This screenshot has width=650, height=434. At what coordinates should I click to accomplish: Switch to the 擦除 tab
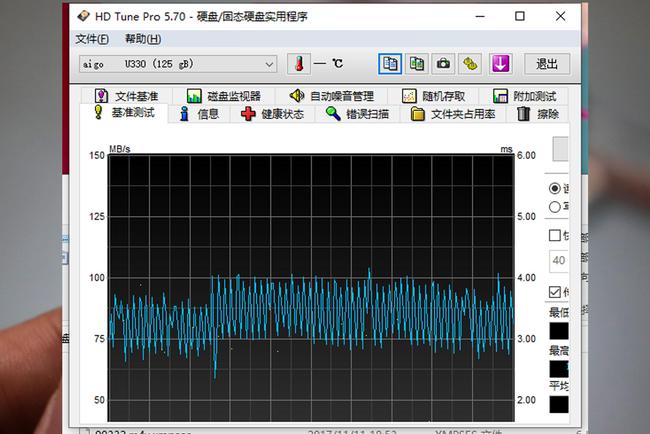click(538, 114)
